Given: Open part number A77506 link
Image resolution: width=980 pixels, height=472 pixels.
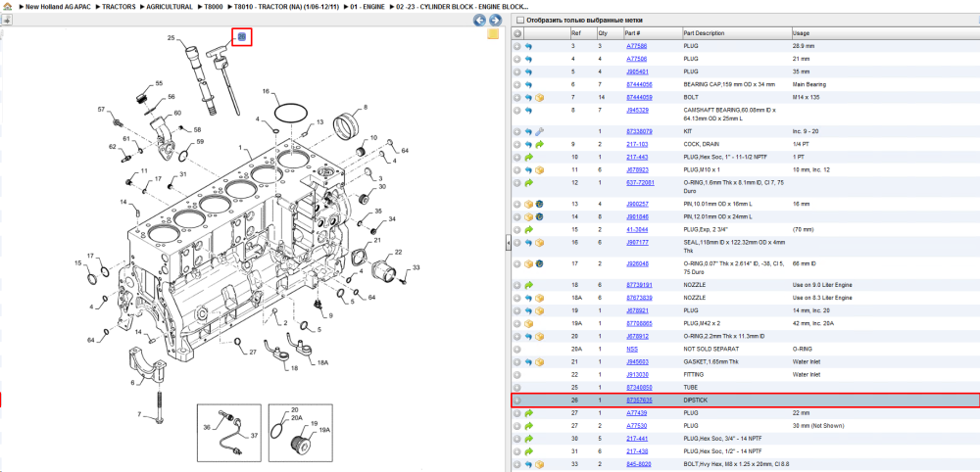Looking at the screenshot, I should pos(636,59).
